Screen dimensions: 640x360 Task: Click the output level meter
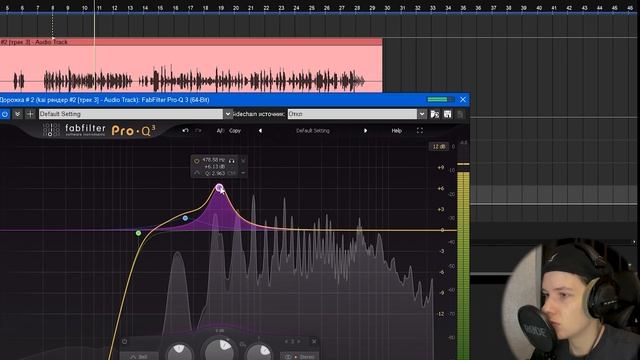(x=463, y=261)
